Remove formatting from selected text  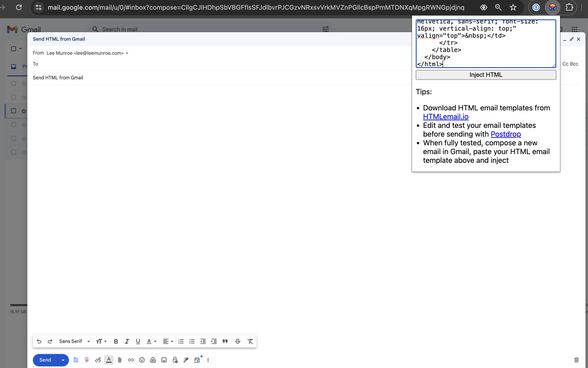coord(250,341)
